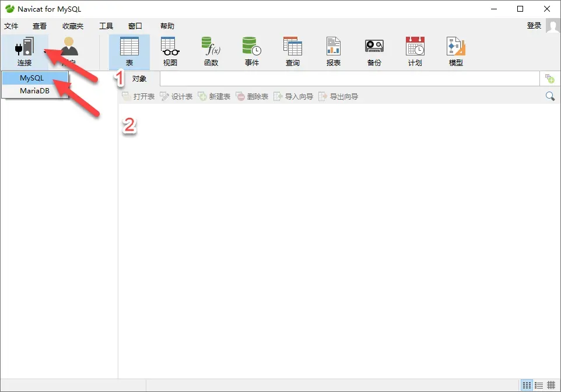Open the Backup (备份) toolbar icon

(374, 51)
